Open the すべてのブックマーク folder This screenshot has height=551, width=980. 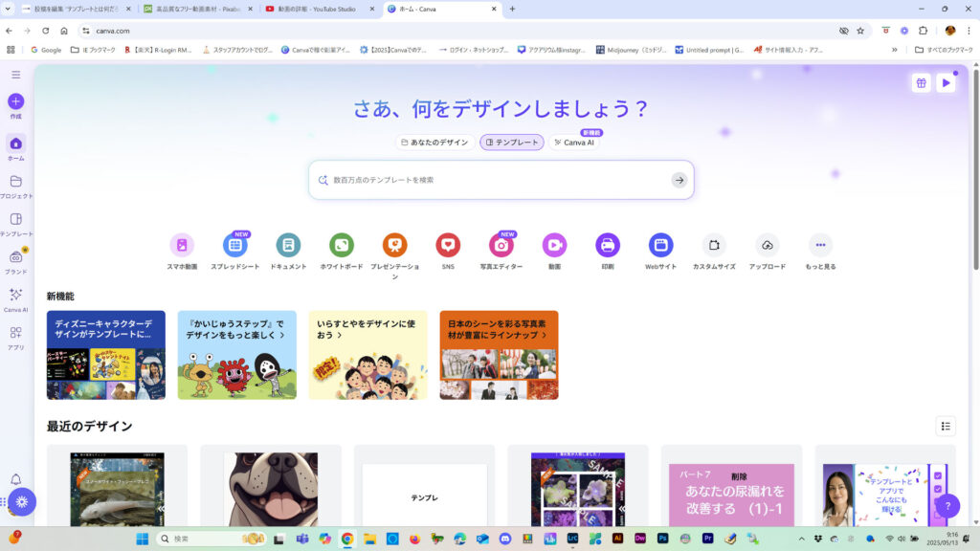click(x=944, y=50)
